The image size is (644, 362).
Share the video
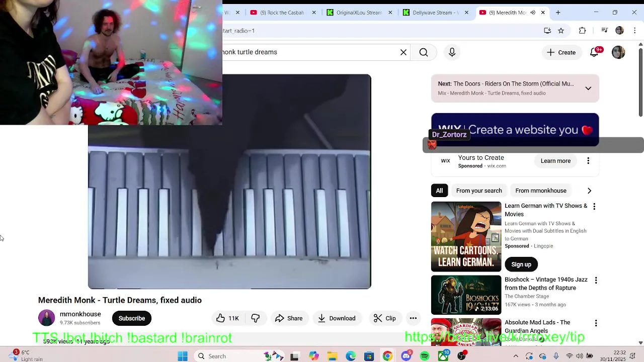(x=289, y=318)
